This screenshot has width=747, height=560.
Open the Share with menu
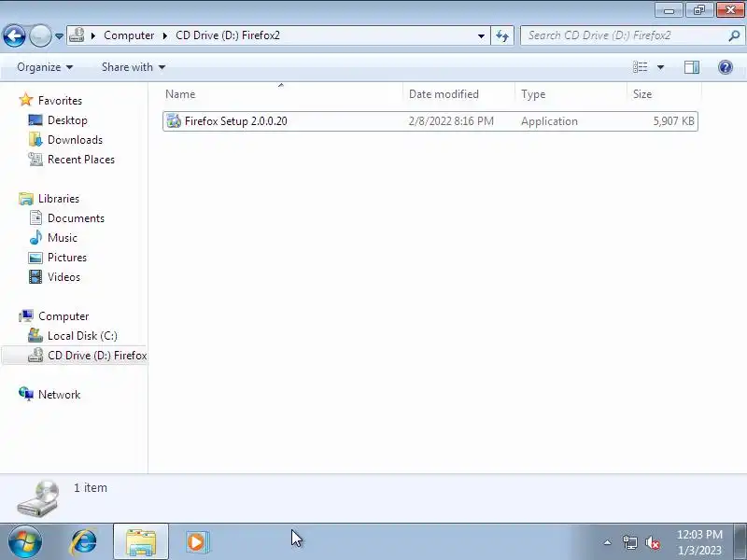(x=134, y=67)
